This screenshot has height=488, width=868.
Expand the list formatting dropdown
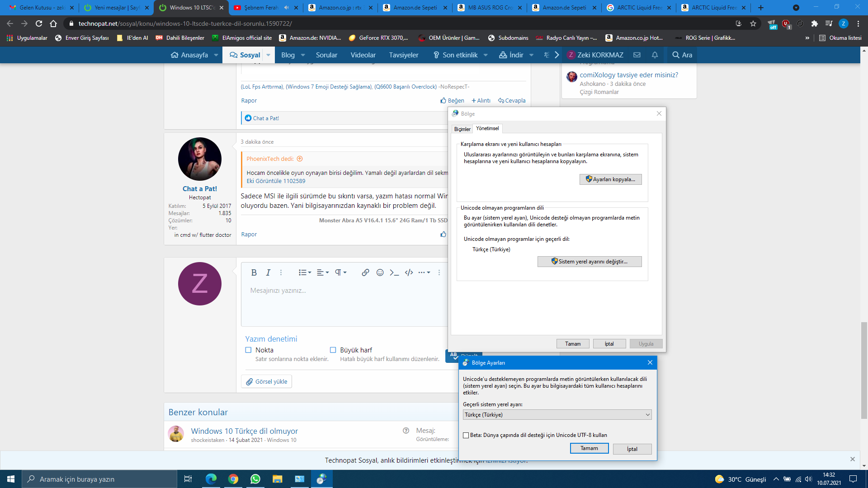pos(305,272)
